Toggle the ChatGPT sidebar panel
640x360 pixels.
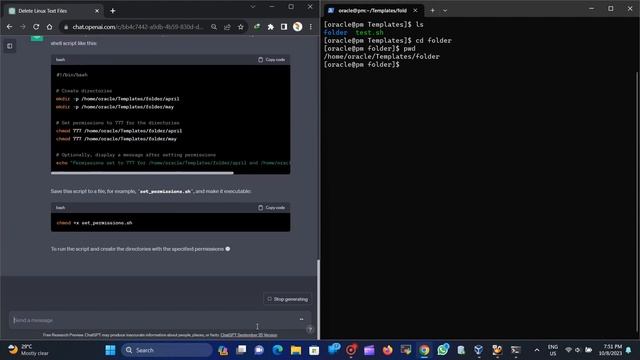[9, 46]
